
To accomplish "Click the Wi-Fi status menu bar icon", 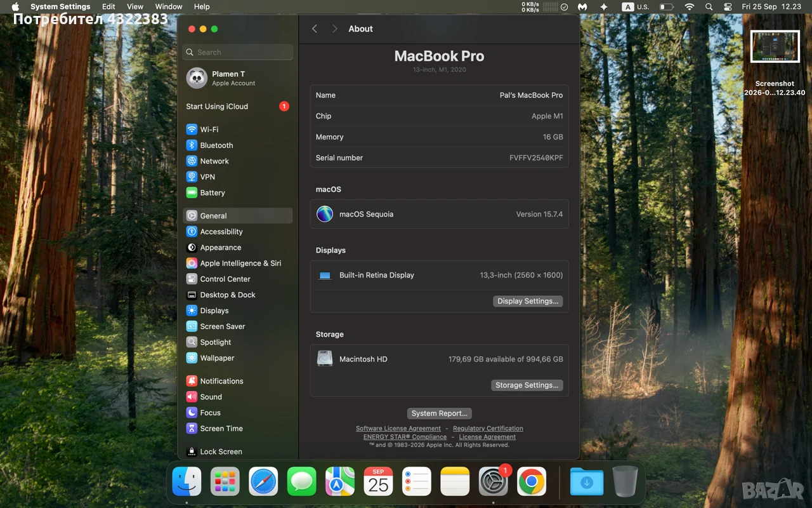I will pos(690,6).
